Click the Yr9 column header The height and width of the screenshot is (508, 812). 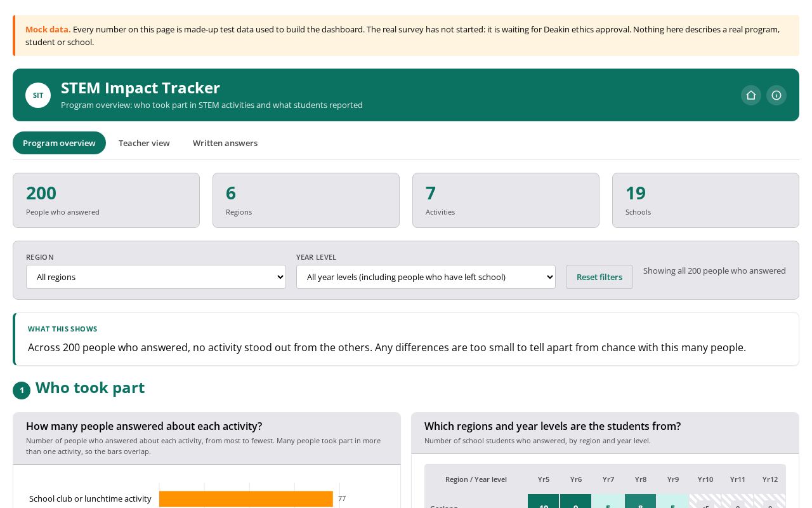pyautogui.click(x=673, y=479)
